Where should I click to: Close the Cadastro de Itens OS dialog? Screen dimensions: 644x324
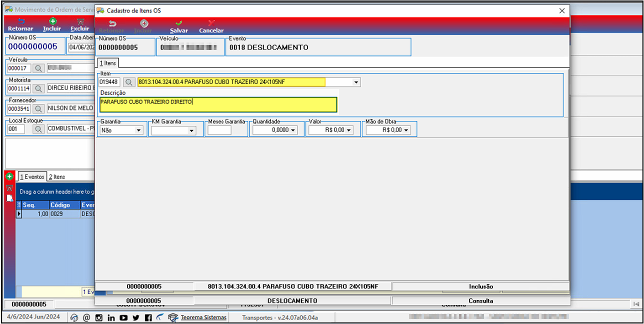coord(561,10)
